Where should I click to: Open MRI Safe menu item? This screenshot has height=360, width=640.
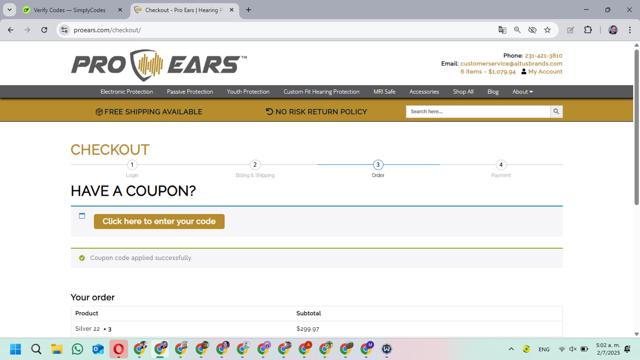coord(384,92)
